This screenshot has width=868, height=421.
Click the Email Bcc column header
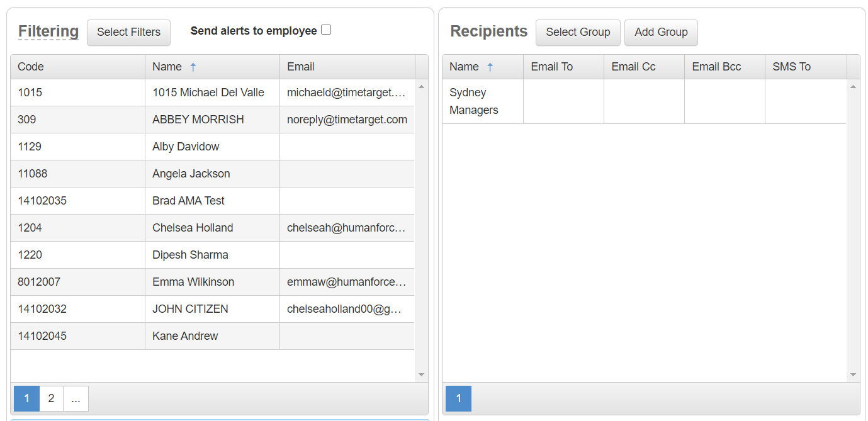click(x=724, y=67)
